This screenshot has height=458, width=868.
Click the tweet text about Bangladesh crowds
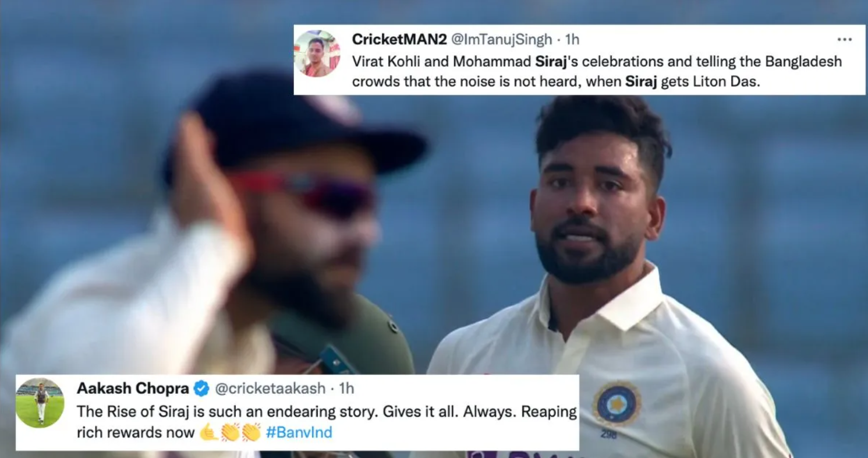click(x=597, y=72)
